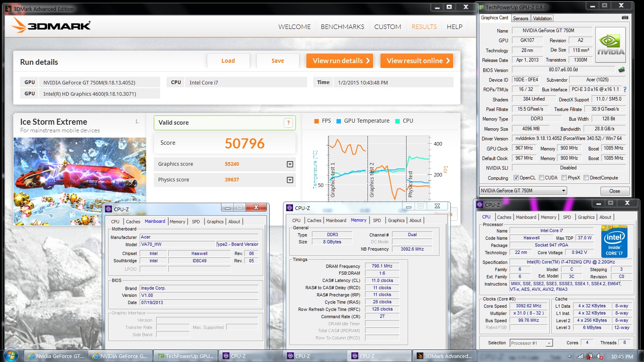Image resolution: width=644 pixels, height=362 pixels.
Task: Toggle the CUDA checkbox
Action: [541, 178]
